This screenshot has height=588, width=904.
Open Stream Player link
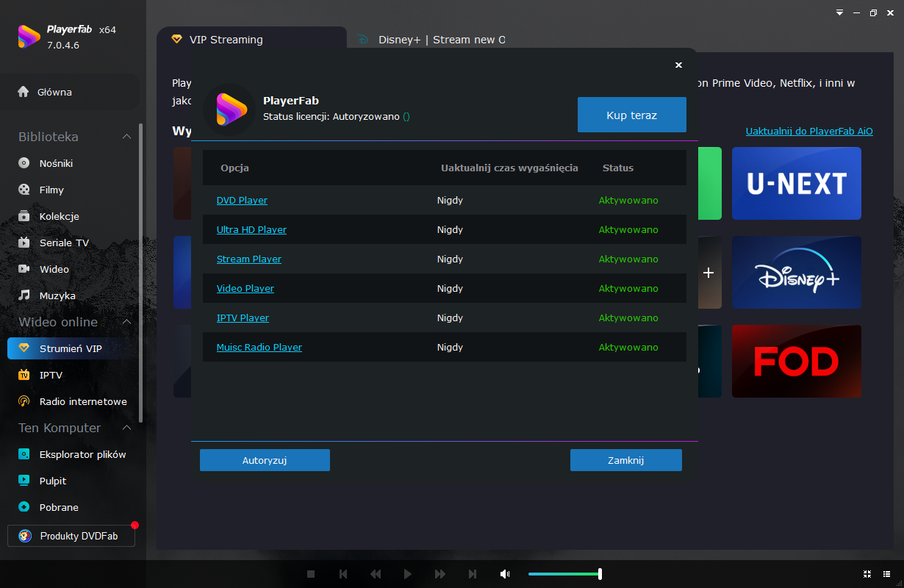pos(249,259)
